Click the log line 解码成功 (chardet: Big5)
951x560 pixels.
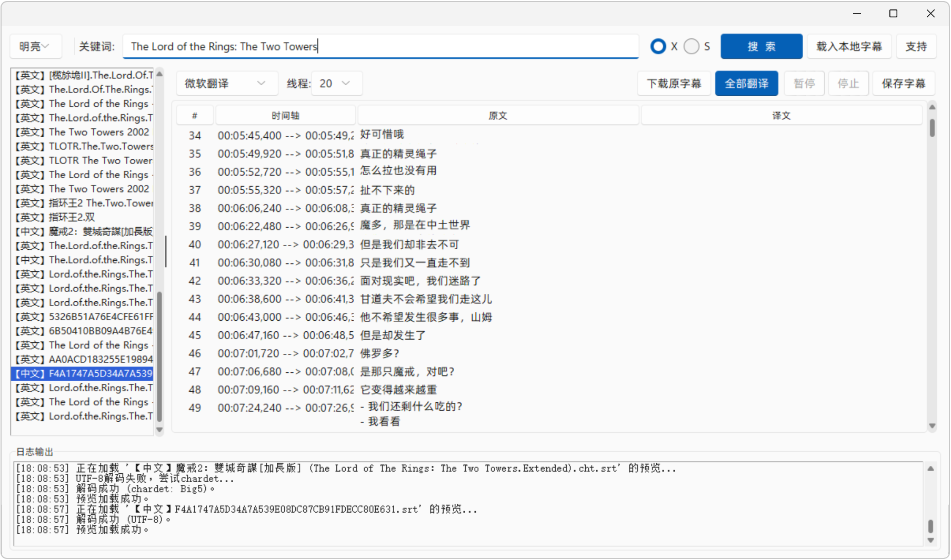pos(115,489)
